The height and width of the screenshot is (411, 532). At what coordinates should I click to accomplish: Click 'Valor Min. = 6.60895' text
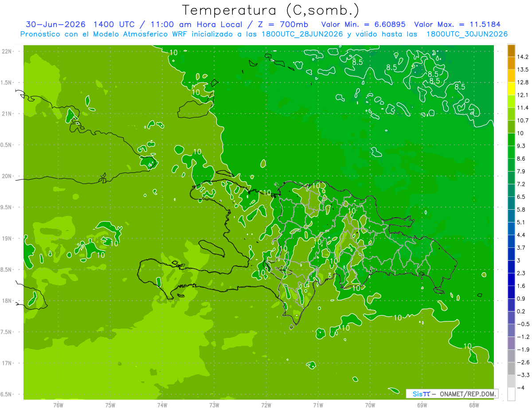point(364,24)
